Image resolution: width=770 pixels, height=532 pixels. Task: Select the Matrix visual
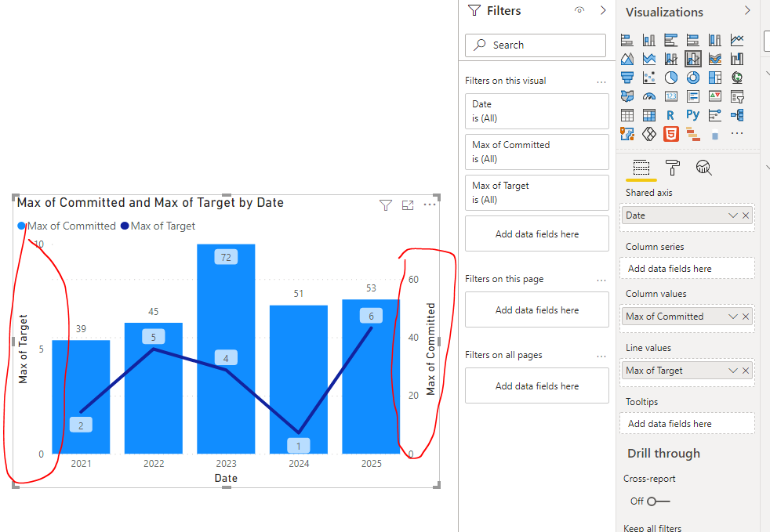point(649,115)
